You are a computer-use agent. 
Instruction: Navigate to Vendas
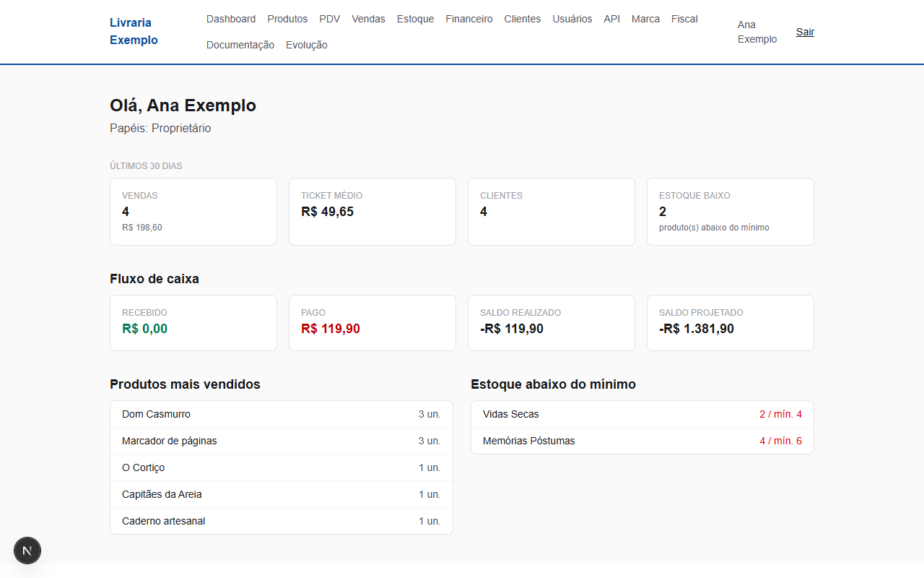pos(369,19)
